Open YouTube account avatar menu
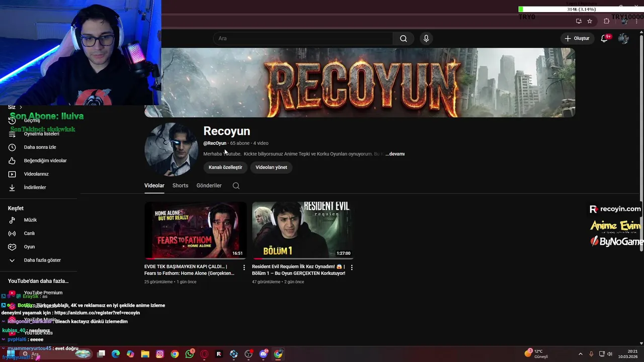This screenshot has width=644, height=362. click(623, 39)
